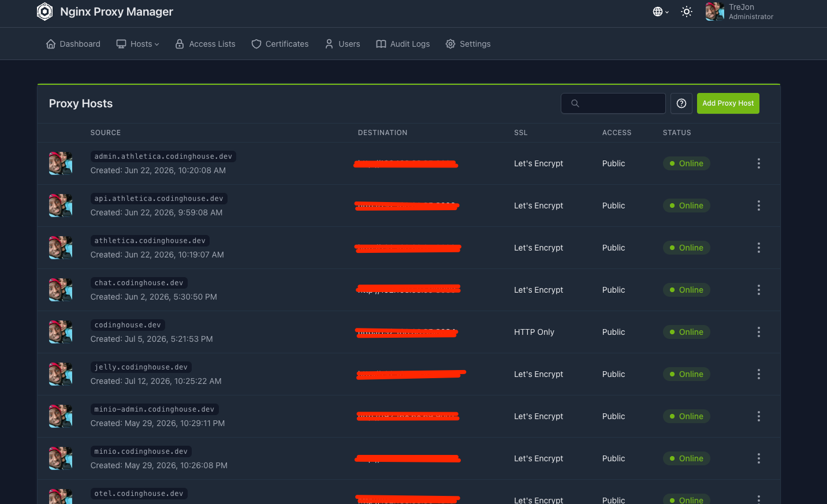Expand the Hosts dropdown menu
Image resolution: width=827 pixels, height=504 pixels.
137,44
